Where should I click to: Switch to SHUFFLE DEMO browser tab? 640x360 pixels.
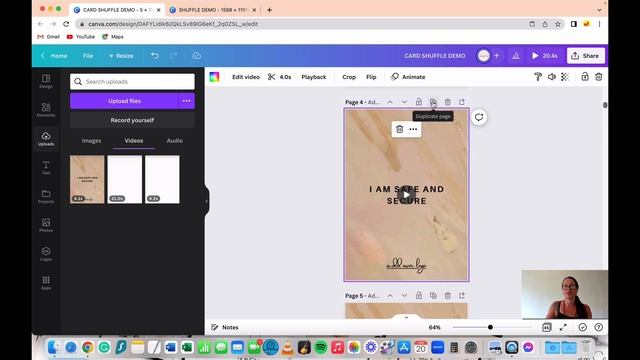tap(213, 10)
